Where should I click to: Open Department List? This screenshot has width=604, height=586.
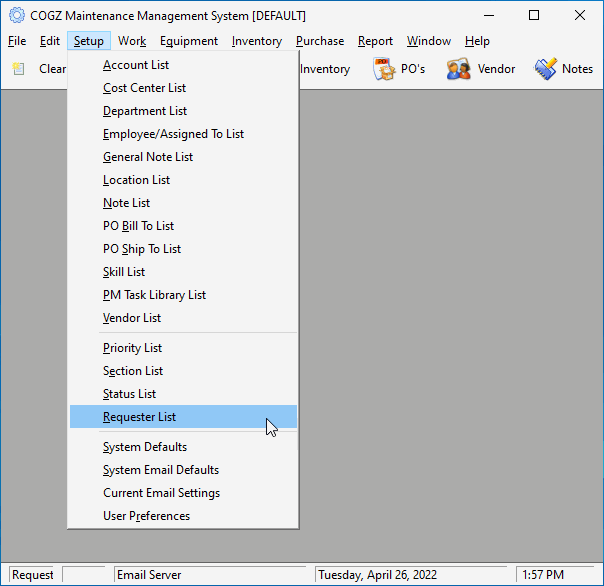coord(183,111)
